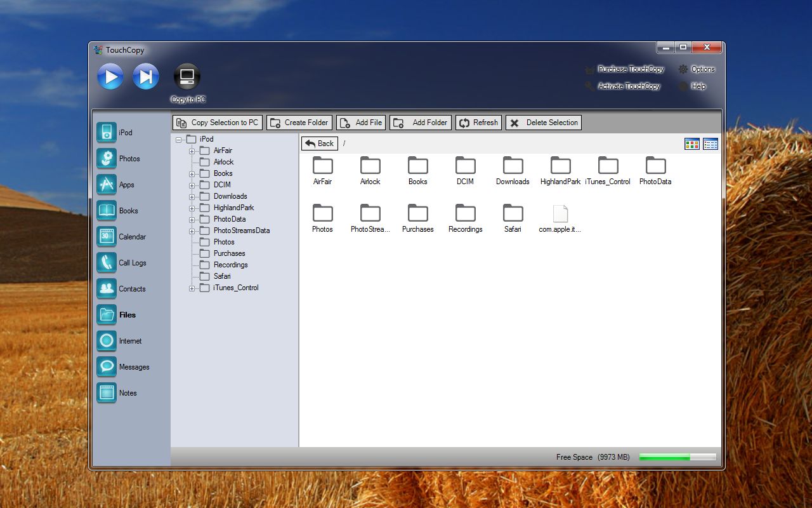Open the Internet section icon
The height and width of the screenshot is (508, 812).
(107, 341)
